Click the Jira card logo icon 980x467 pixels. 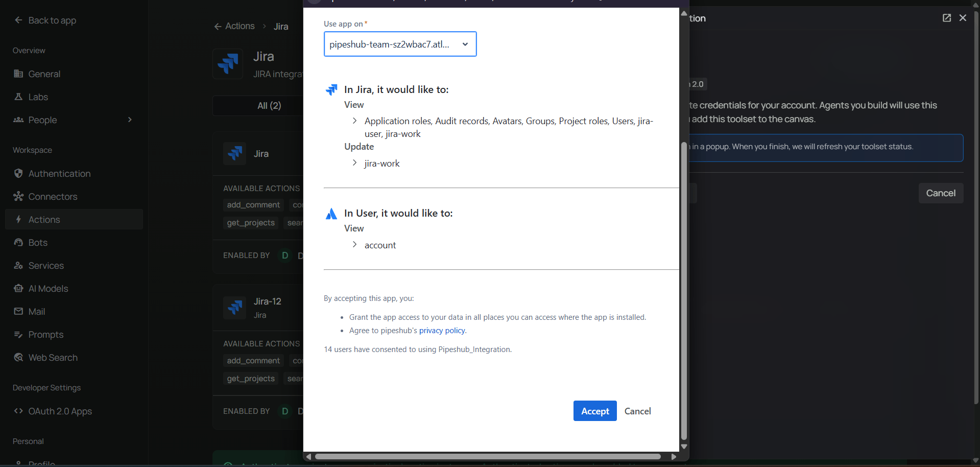pyautogui.click(x=235, y=153)
